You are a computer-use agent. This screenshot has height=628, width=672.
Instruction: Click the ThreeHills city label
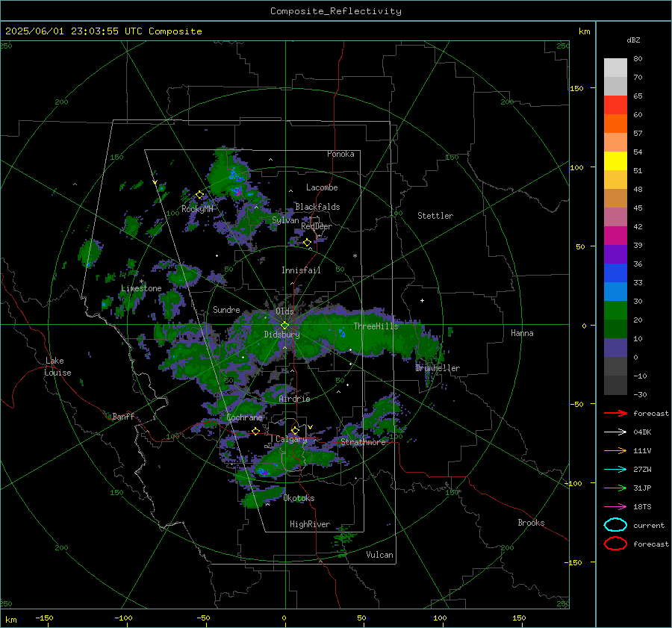click(x=376, y=326)
